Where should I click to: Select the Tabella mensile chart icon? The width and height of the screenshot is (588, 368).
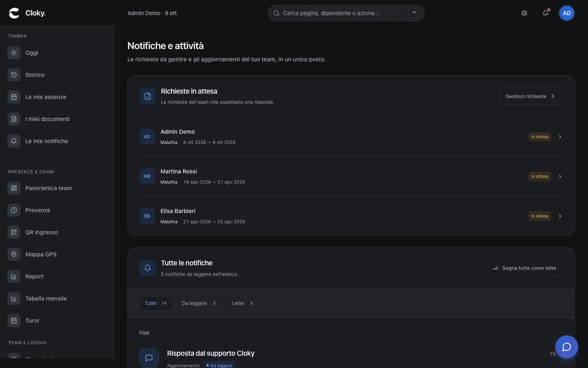click(14, 298)
